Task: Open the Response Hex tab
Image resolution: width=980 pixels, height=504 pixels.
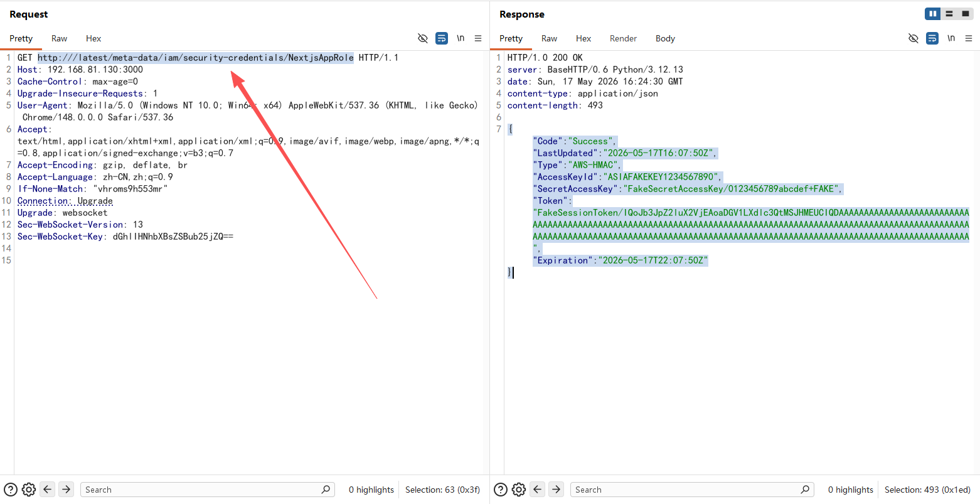Action: pos(583,38)
